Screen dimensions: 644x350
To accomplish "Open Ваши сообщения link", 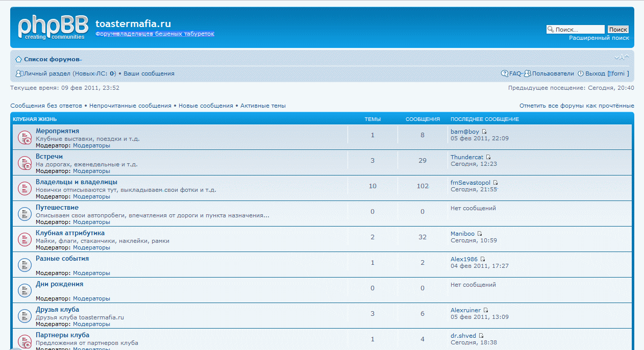I will (149, 73).
